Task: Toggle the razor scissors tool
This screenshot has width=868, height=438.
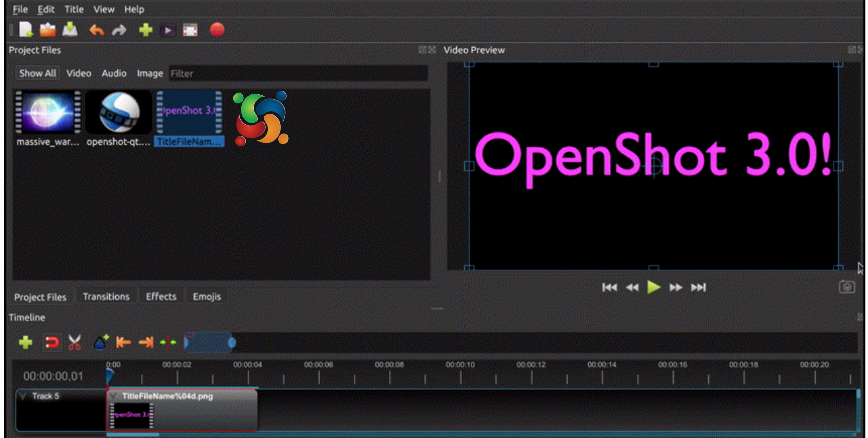Action: tap(74, 342)
